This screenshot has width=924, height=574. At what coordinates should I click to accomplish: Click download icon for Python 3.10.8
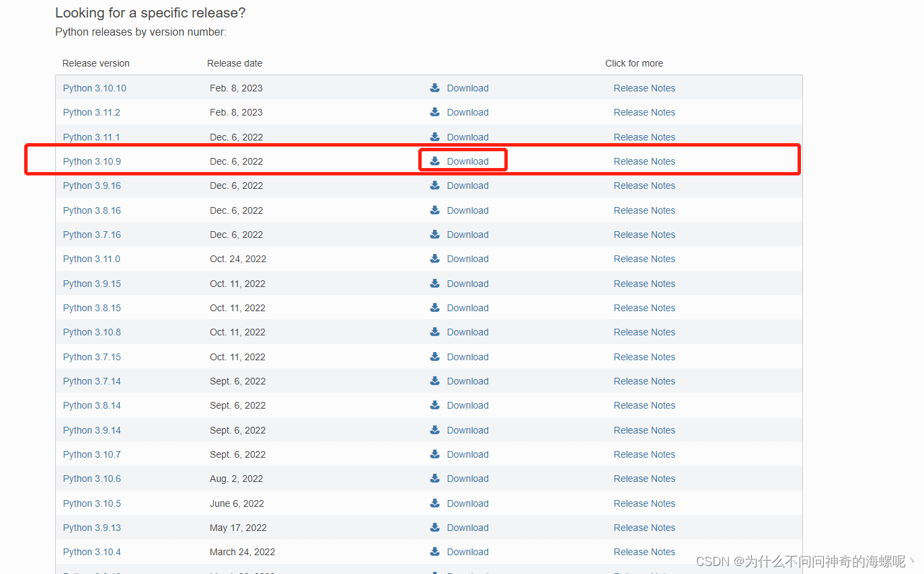click(435, 331)
